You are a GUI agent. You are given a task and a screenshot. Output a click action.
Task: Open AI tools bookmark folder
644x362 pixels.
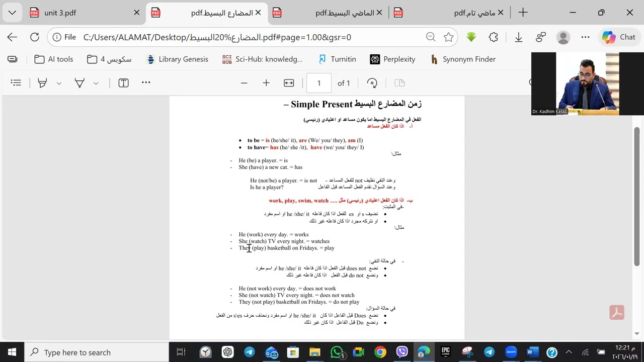54,59
